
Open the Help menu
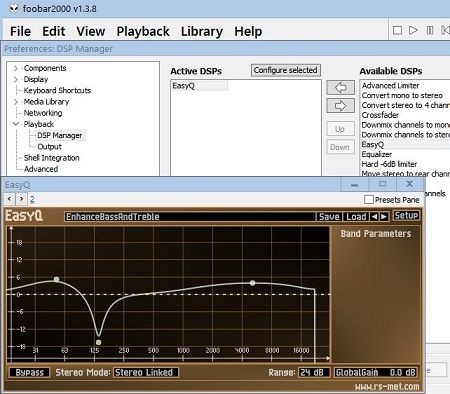[x=248, y=31]
